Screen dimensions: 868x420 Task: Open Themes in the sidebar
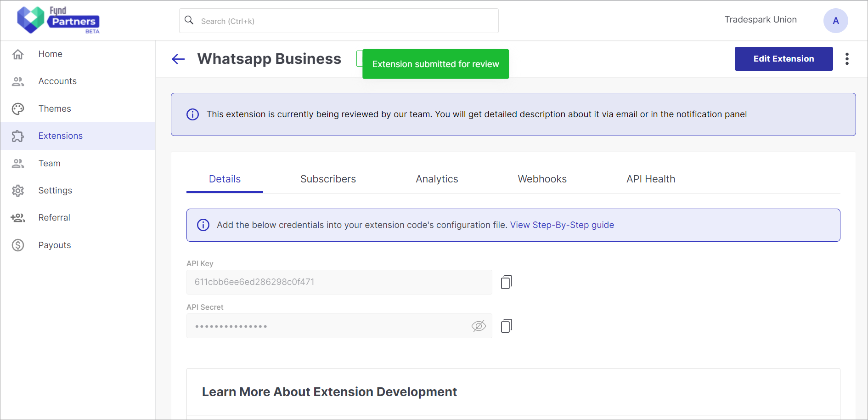[78, 109]
